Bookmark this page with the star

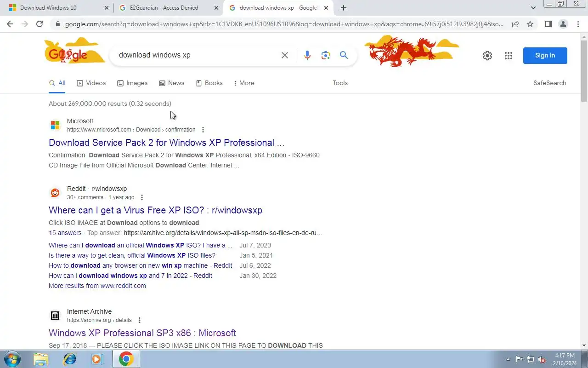pyautogui.click(x=530, y=24)
